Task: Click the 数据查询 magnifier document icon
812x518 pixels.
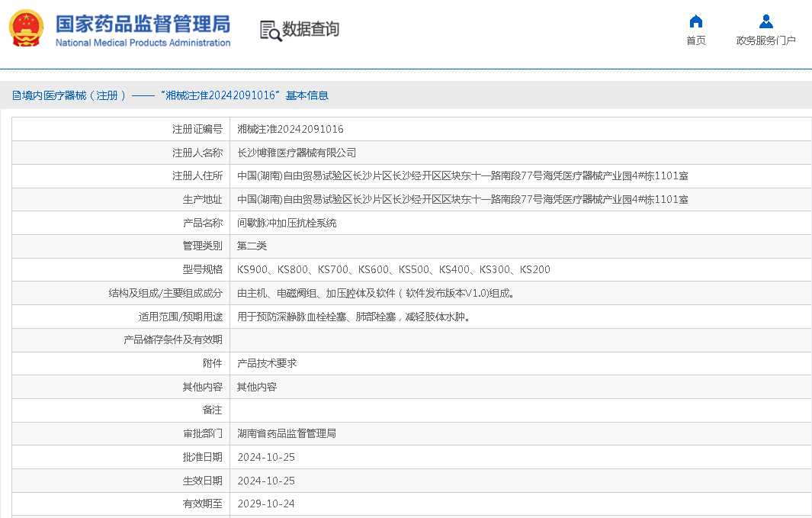Action: 270,31
